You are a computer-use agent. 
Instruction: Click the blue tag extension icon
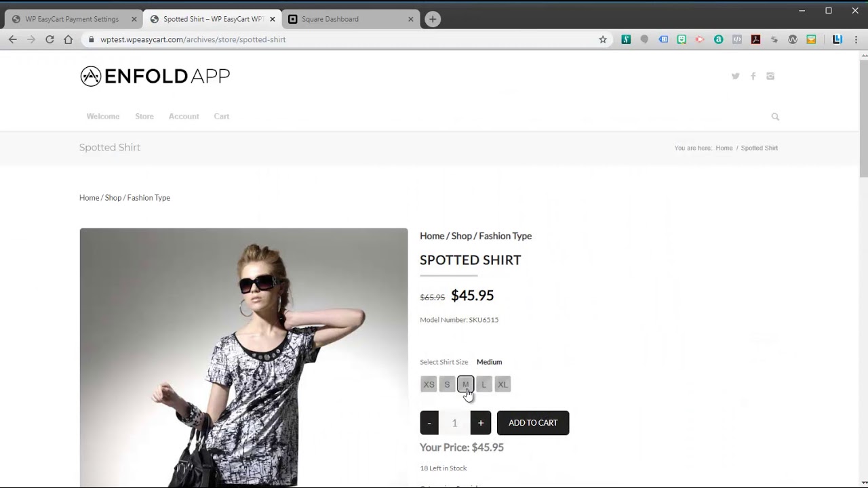coord(663,39)
